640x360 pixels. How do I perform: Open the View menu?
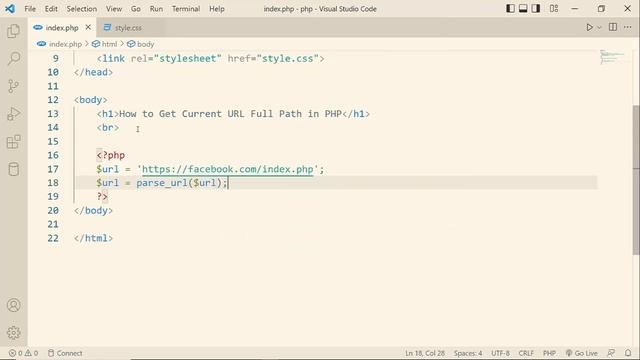click(114, 9)
